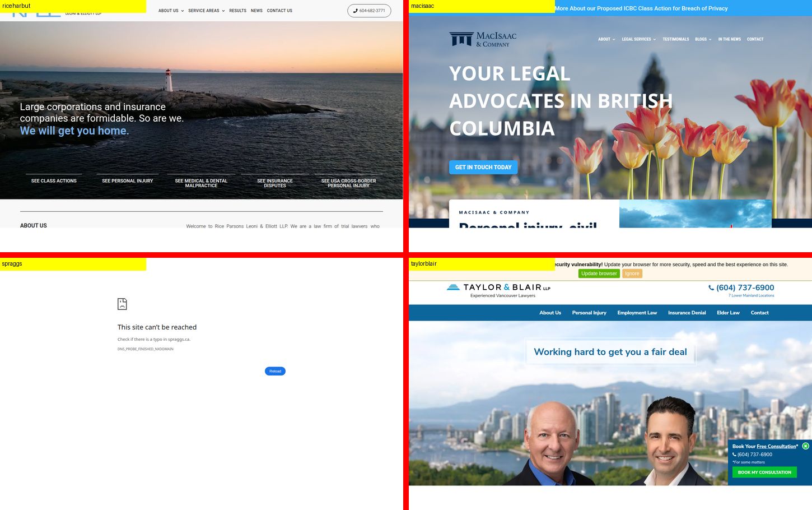Click the Taylor & Blair logo
The width and height of the screenshot is (812, 510).
click(x=498, y=290)
